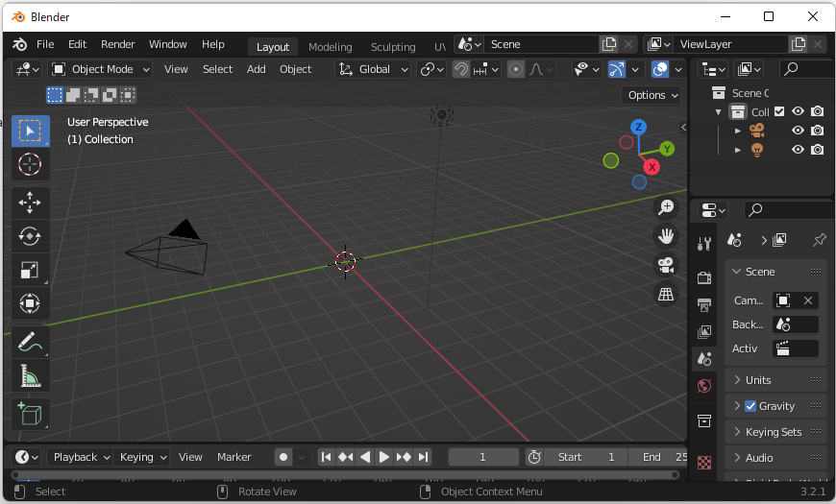Screen dimensions: 836x504
Task: Switch perspective/orthographic grid icon
Action: (x=666, y=294)
